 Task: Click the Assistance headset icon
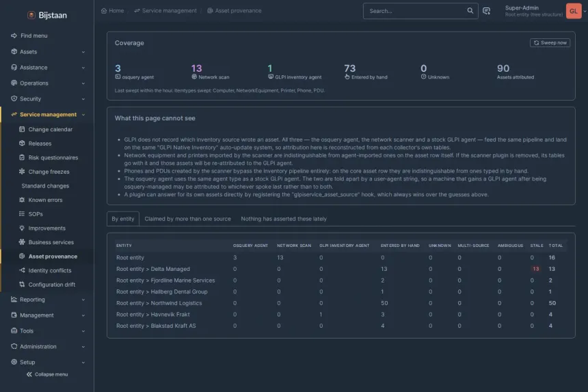(14, 67)
